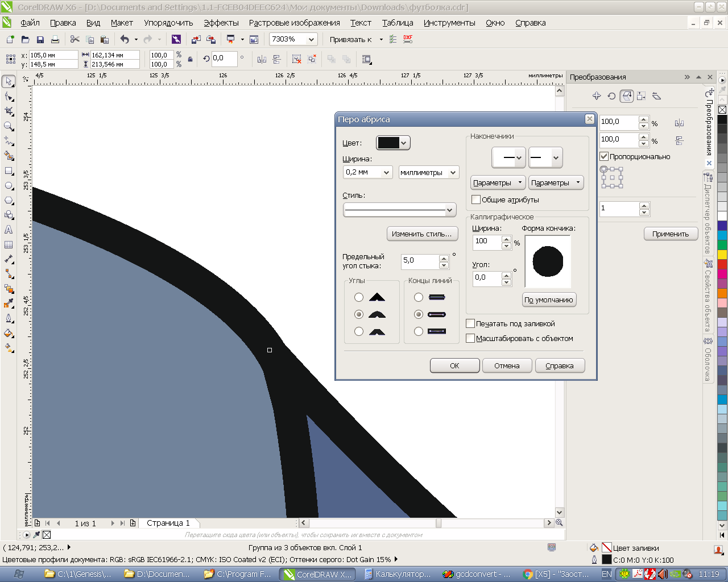Screen dimensions: 728x582
Task: Click the 'Справка' button in the dialog
Action: coord(560,365)
